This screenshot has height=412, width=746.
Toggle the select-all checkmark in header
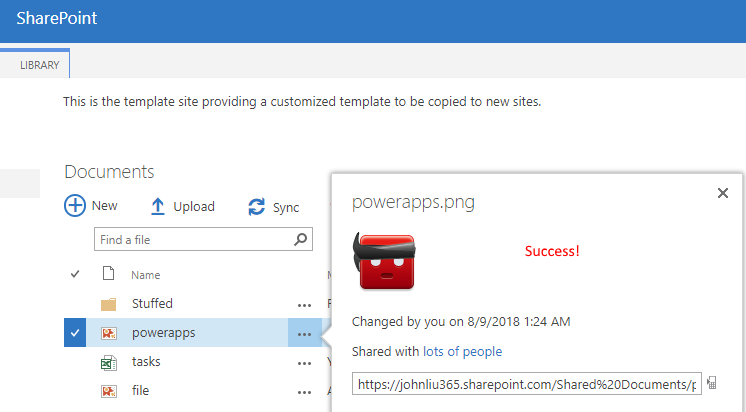pyautogui.click(x=75, y=274)
